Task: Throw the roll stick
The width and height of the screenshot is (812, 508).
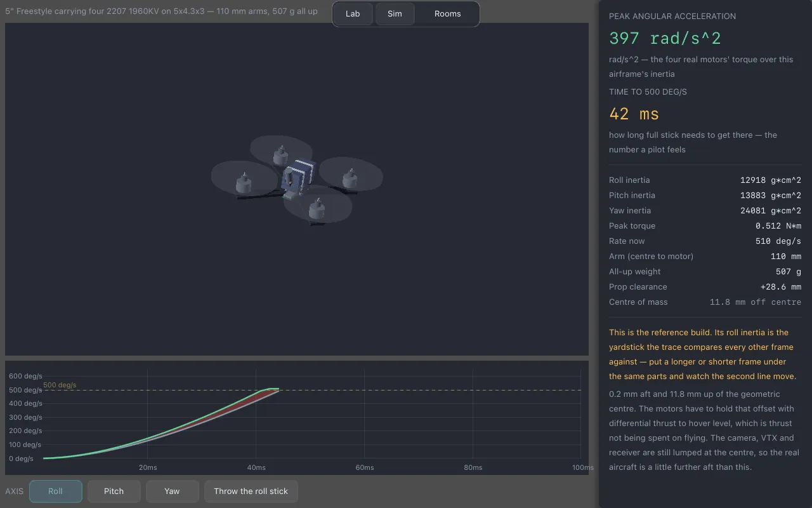Action: tap(251, 491)
